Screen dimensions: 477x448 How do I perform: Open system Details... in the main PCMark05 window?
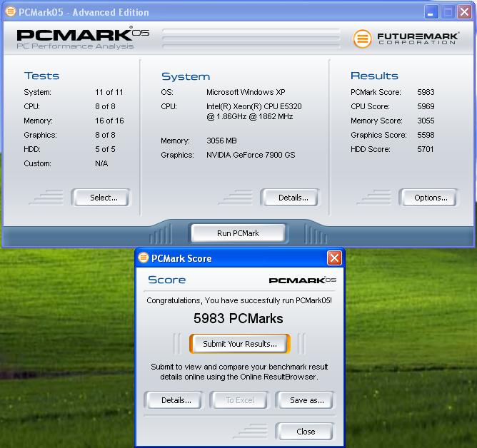(290, 198)
